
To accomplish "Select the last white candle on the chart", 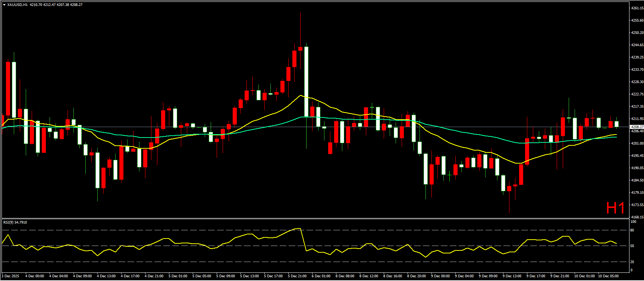I will tap(616, 124).
